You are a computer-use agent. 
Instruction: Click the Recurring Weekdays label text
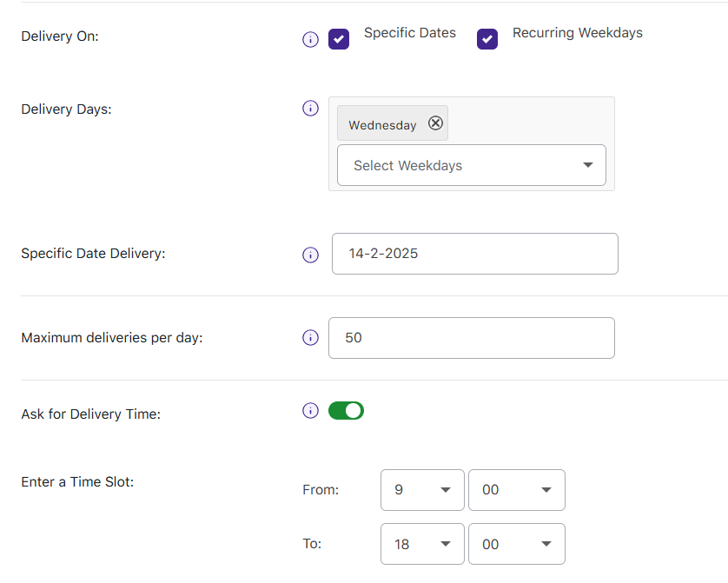point(577,33)
